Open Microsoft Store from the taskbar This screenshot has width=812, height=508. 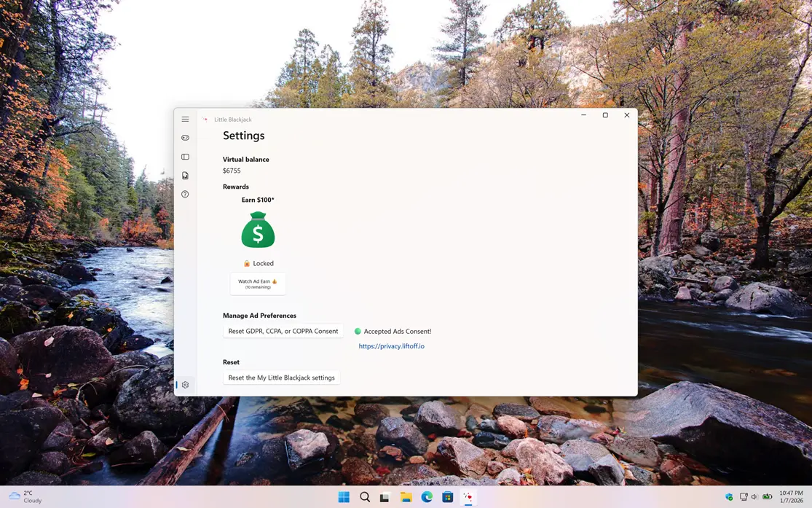pyautogui.click(x=447, y=497)
